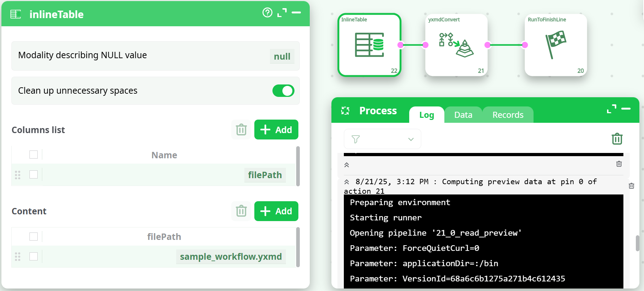Expand the inlineTable panel to full size
The width and height of the screenshot is (644, 291).
[x=282, y=13]
